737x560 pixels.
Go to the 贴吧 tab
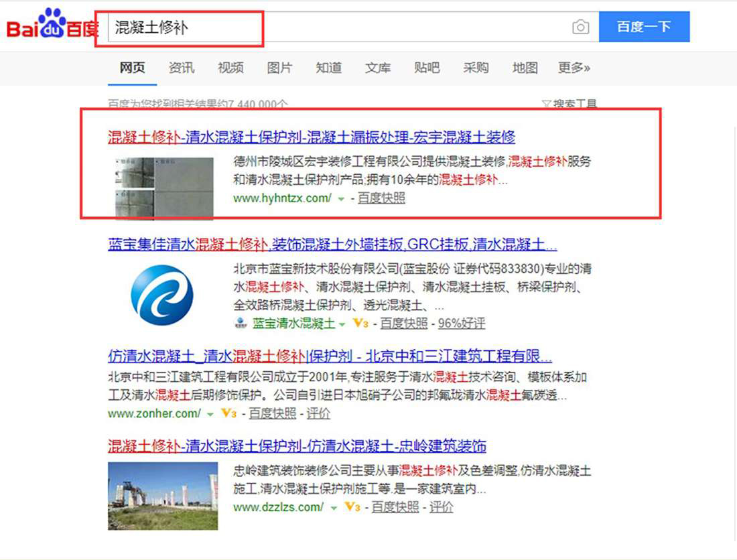tap(427, 68)
